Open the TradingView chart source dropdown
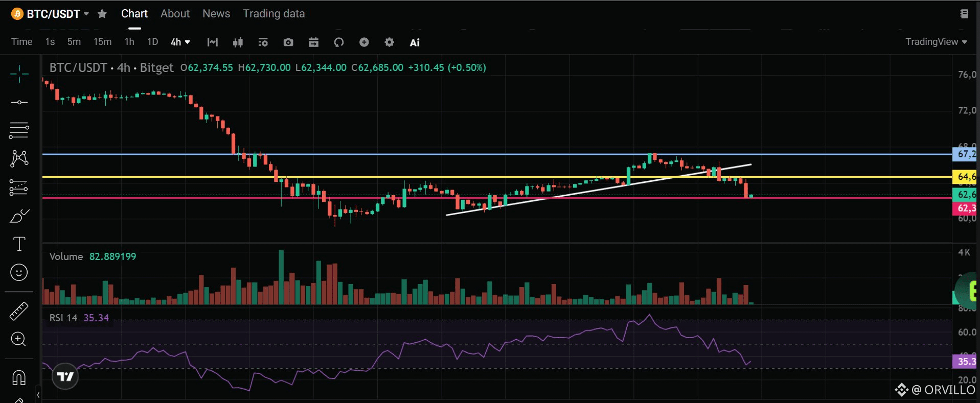980x403 pixels. [x=936, y=42]
